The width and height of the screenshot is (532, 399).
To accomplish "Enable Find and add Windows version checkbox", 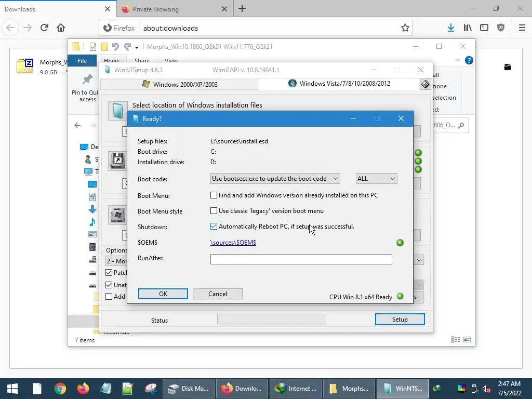I will click(x=214, y=195).
